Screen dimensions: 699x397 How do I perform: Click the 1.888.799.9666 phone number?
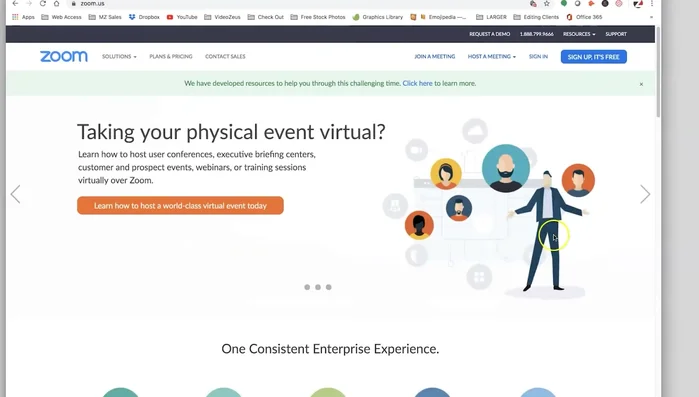click(537, 34)
